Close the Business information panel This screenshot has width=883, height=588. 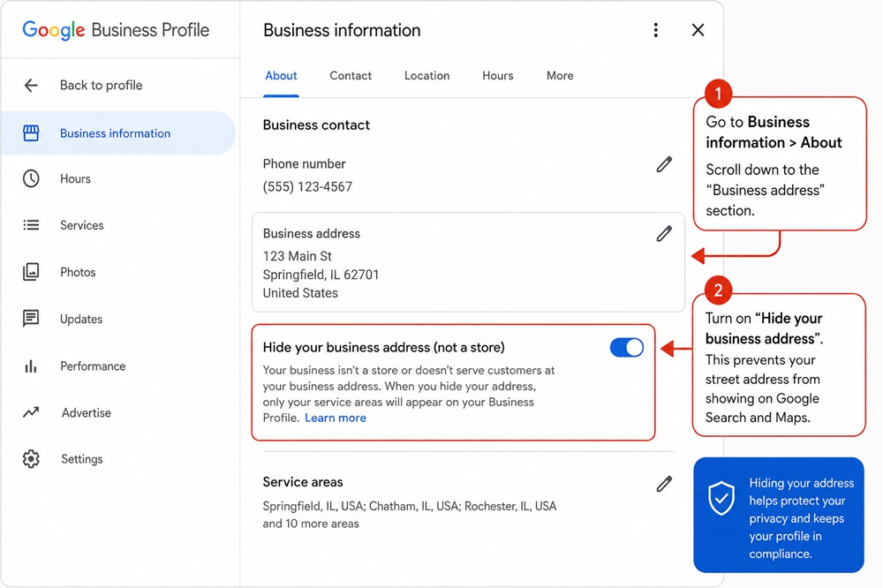698,30
